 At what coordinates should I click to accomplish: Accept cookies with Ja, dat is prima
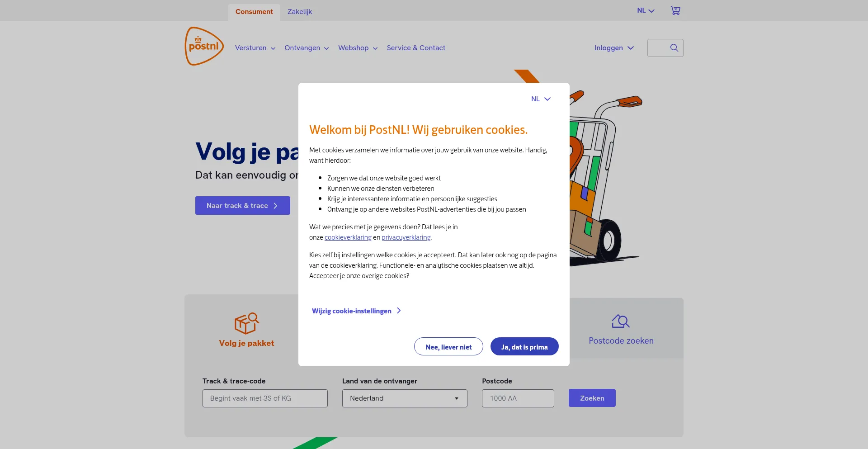point(524,347)
